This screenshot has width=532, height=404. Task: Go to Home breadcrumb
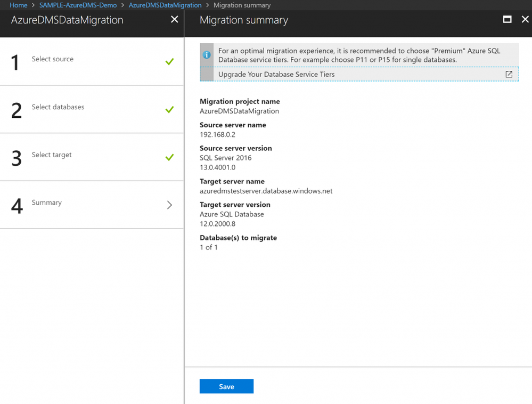18,5
